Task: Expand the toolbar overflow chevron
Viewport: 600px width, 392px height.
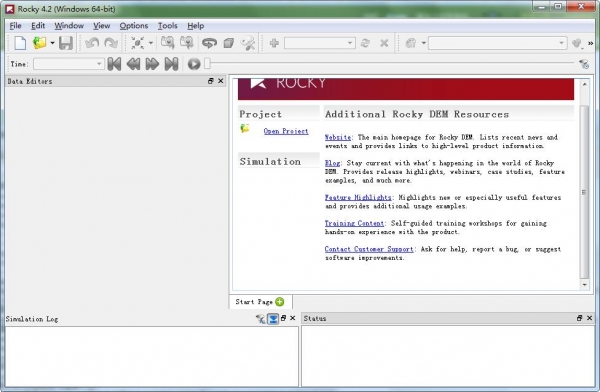Action: [x=590, y=43]
